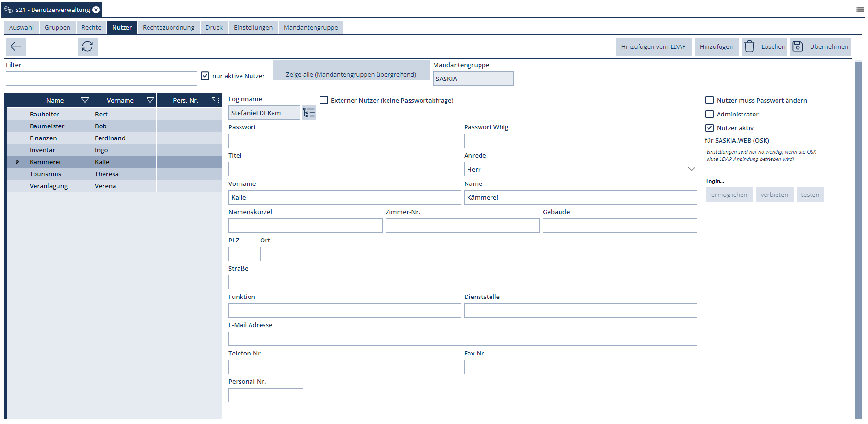Close the s21 Benutzerverwaltung tab
The image size is (868, 424).
tap(96, 10)
